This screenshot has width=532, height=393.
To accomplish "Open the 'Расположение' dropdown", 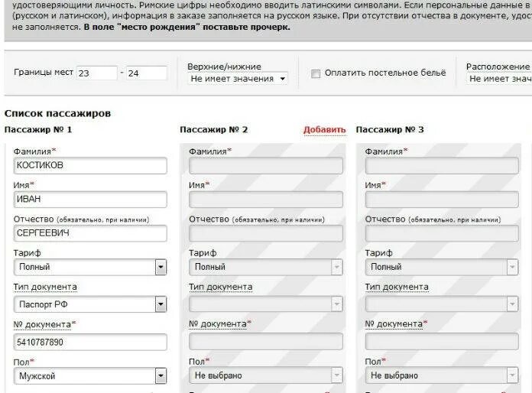I will 498,79.
